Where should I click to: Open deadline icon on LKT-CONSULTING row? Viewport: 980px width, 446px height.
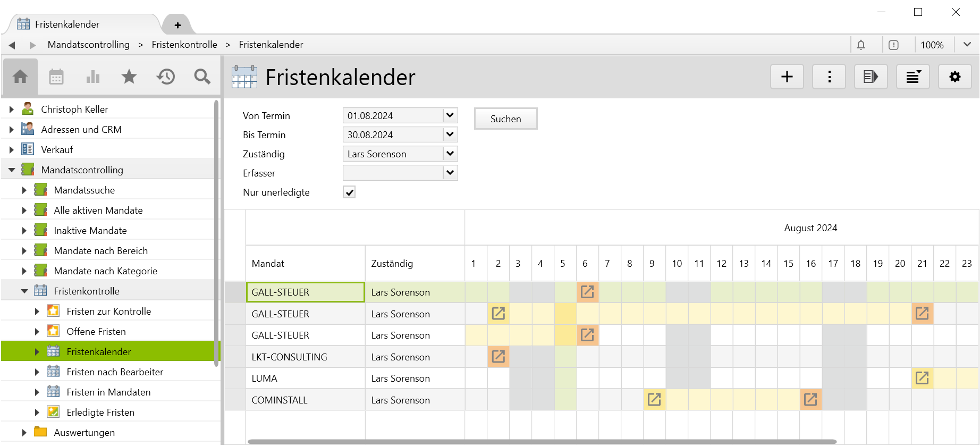coord(498,357)
